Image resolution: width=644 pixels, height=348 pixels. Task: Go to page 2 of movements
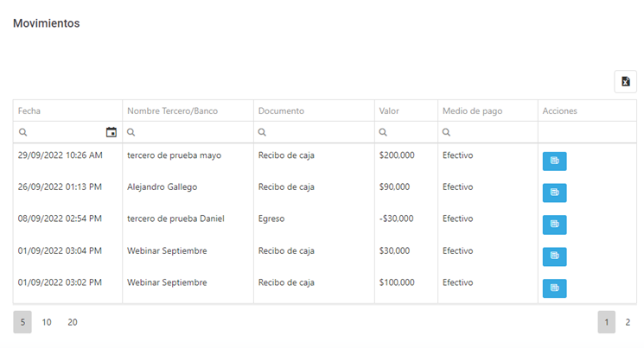[x=628, y=322]
